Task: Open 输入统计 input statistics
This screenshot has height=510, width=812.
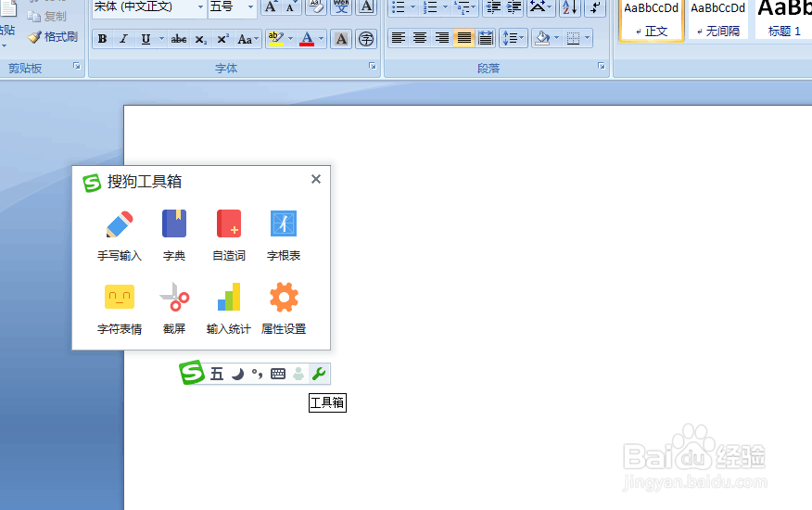Action: [229, 309]
